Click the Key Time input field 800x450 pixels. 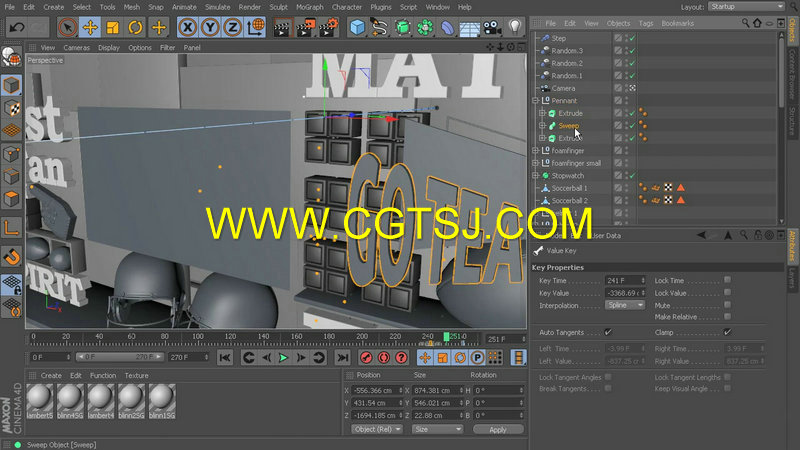(625, 281)
